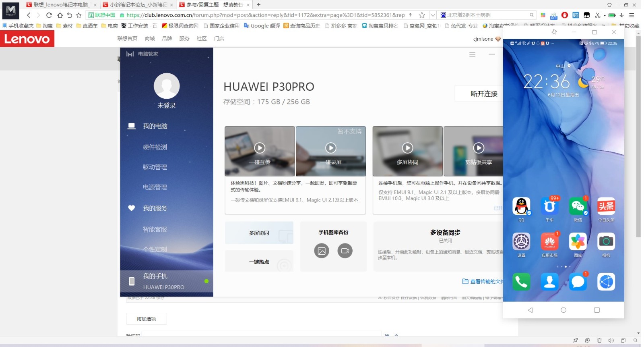Open Huawei 应用市场 app store
Viewport: 644px width, 347px height.
coord(549,241)
